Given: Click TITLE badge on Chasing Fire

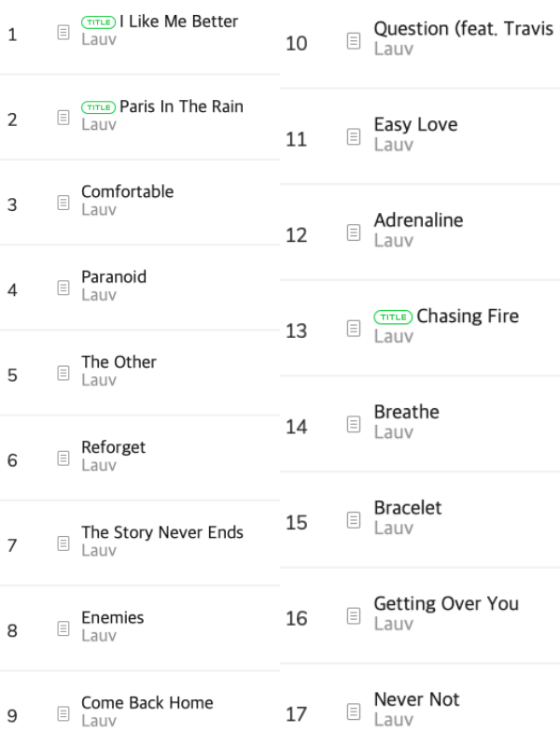Looking at the screenshot, I should [x=393, y=317].
